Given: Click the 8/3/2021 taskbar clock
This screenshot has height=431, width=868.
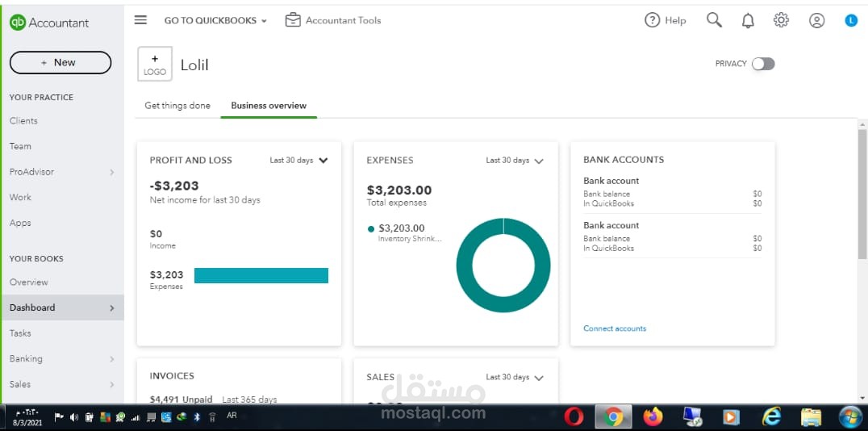Looking at the screenshot, I should 26,417.
